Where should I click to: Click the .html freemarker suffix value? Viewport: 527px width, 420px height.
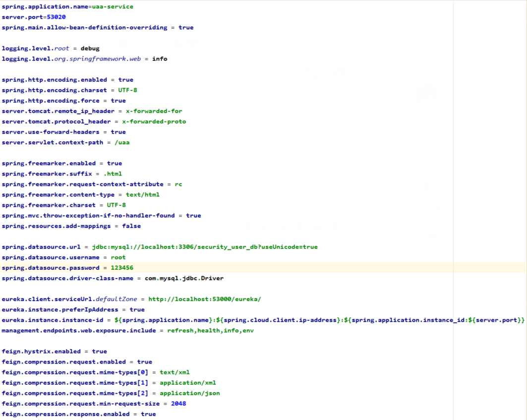(x=113, y=174)
